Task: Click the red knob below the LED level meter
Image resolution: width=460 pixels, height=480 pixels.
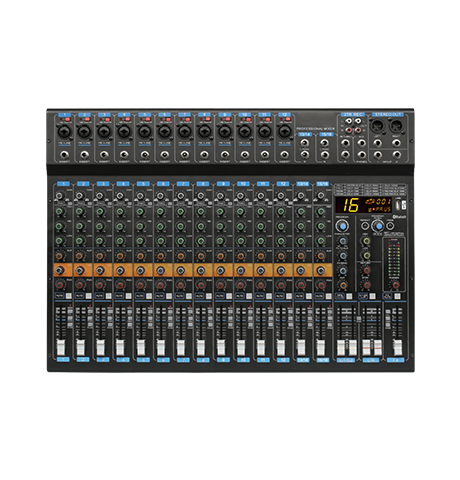Action: (395, 285)
